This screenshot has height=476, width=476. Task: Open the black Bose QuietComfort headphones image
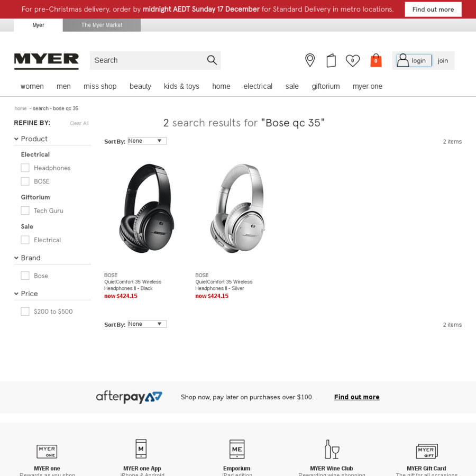147,208
